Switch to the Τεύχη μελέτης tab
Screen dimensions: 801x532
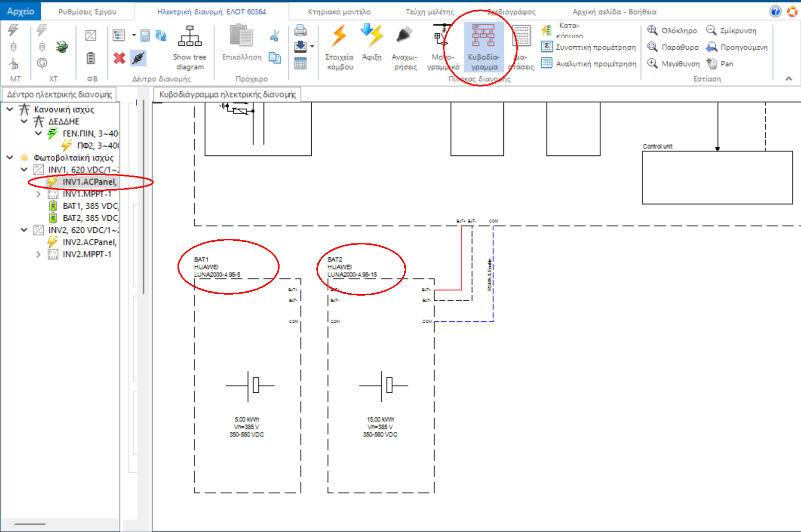coord(430,12)
